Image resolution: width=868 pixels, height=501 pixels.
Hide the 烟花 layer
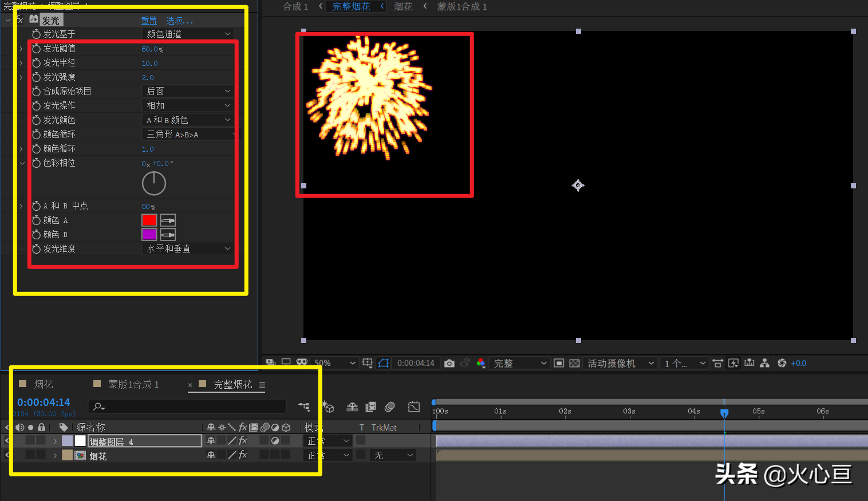coord(7,455)
